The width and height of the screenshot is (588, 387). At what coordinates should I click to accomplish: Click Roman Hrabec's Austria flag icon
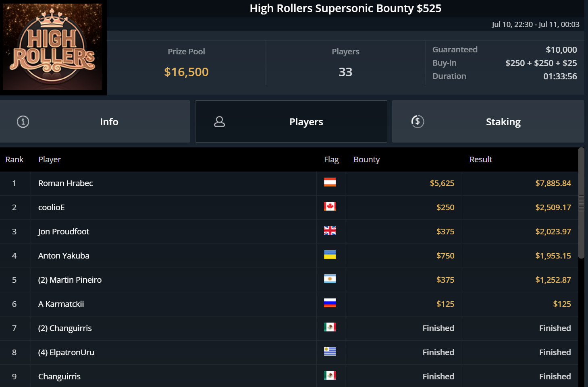[330, 182]
